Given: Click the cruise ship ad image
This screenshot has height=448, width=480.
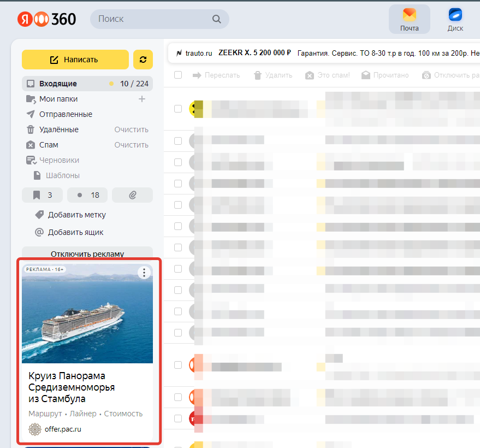Looking at the screenshot, I should click(x=87, y=314).
